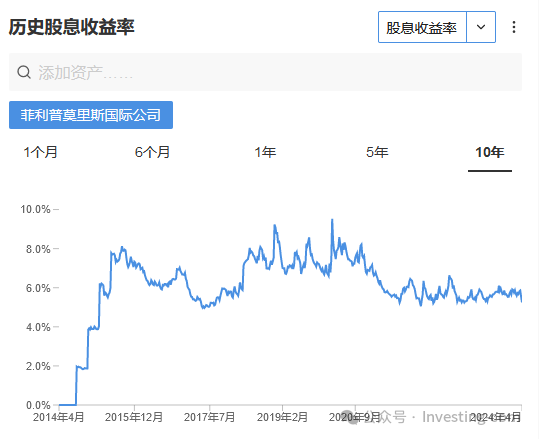Open the 股息收益率 metric selector
539x439 pixels.
(422, 27)
